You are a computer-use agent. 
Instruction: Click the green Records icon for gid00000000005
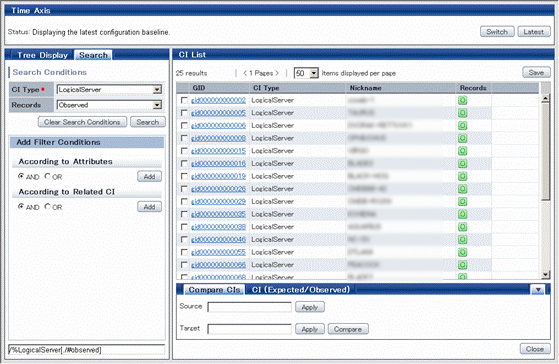click(462, 113)
